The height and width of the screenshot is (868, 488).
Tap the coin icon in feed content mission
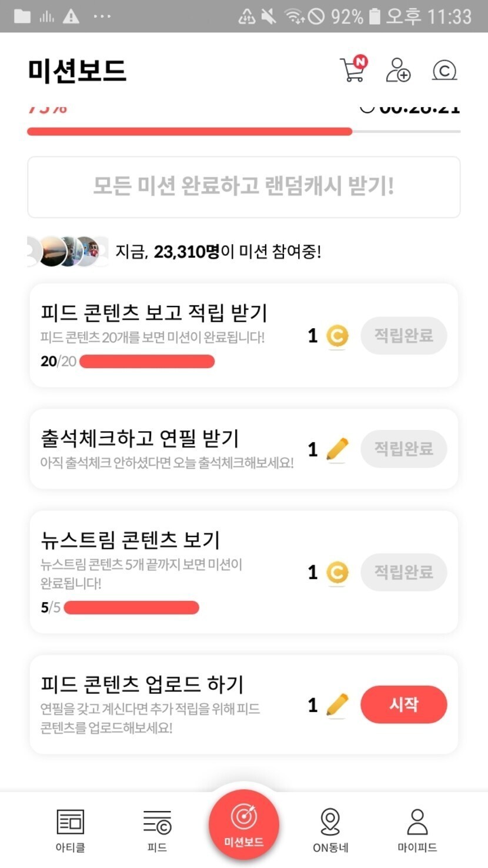(x=337, y=336)
